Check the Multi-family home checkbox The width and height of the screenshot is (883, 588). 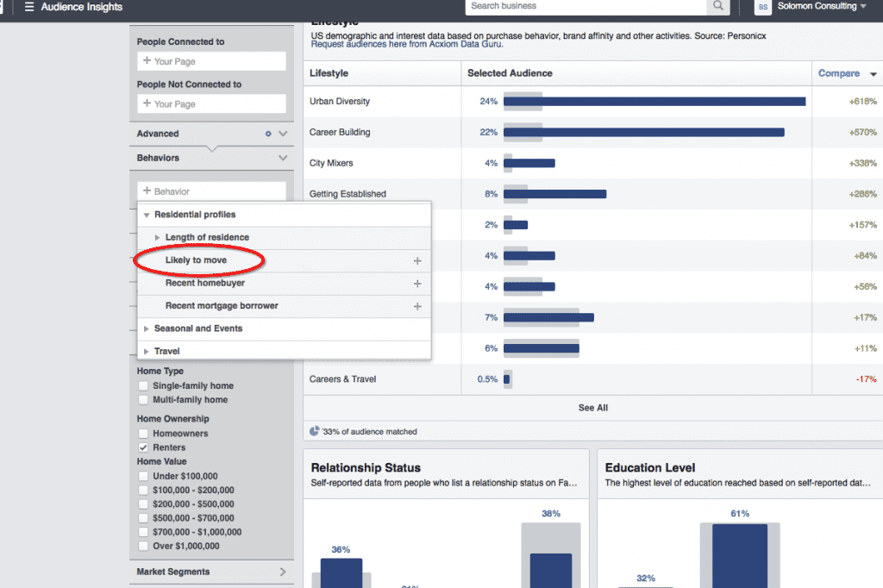coord(143,400)
